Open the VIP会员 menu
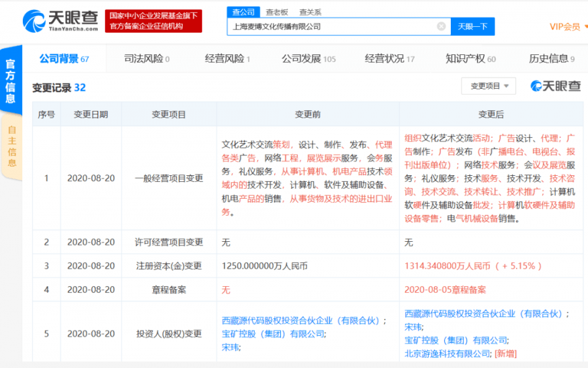 pyautogui.click(x=568, y=27)
